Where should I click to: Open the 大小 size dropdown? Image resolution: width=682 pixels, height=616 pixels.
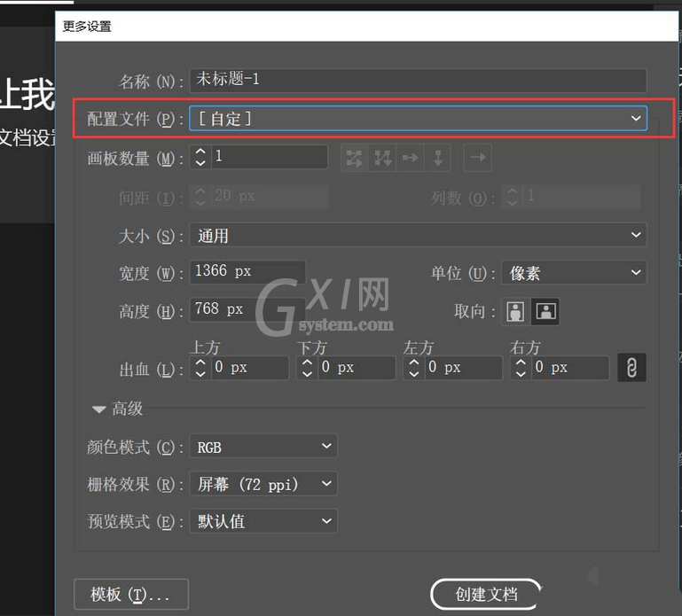[x=418, y=235]
